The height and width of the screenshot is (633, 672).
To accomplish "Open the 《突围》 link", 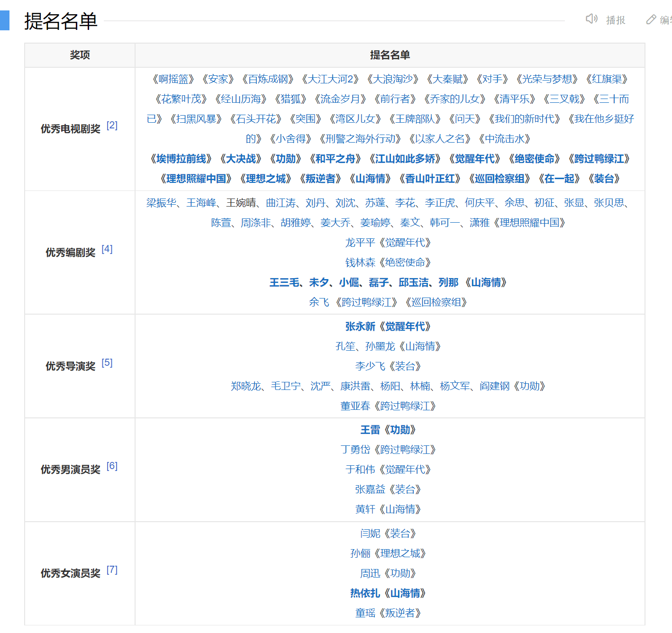I will (305, 119).
